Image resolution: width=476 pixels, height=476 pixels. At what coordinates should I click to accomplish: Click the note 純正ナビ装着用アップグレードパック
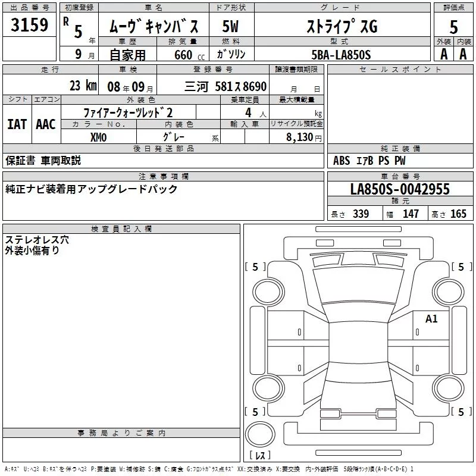(92, 189)
